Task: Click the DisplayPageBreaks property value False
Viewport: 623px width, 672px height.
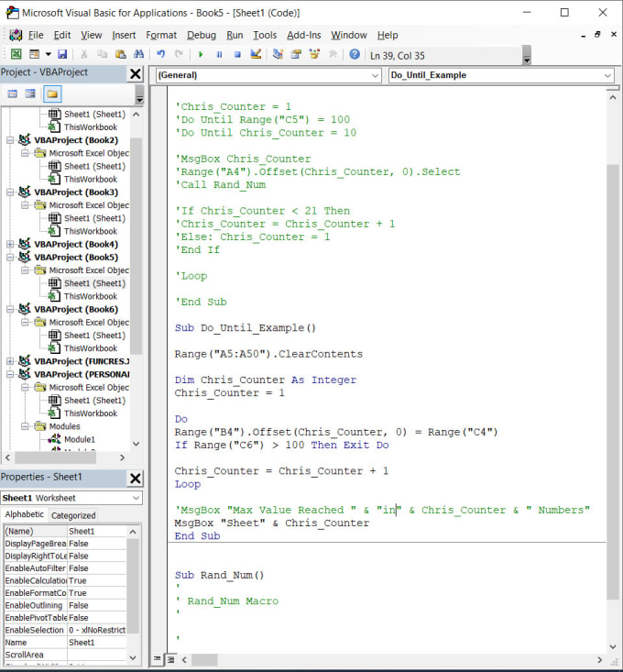Action: (x=97, y=544)
